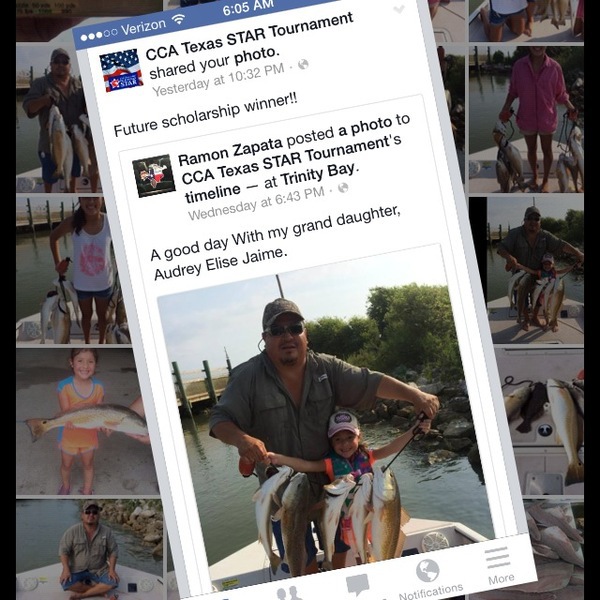This screenshot has height=600, width=600.
Task: Open the Friend Requests people icon tab
Action: (x=289, y=593)
